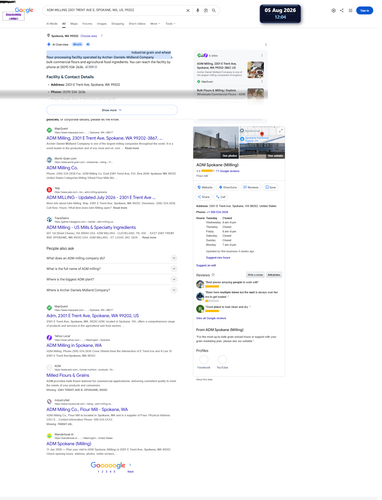382x500 pixels.
Task: Click the Google logo at top left
Action: click(24, 10)
